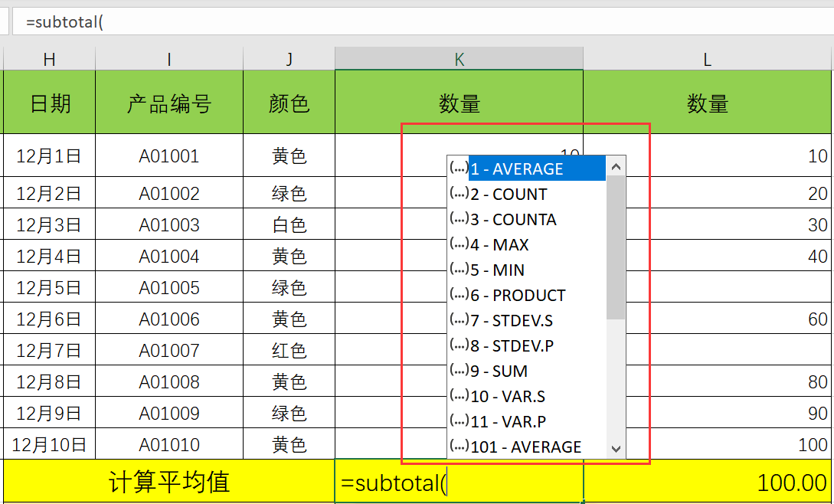Click column L value 90
The width and height of the screenshot is (834, 504).
[x=708, y=412]
